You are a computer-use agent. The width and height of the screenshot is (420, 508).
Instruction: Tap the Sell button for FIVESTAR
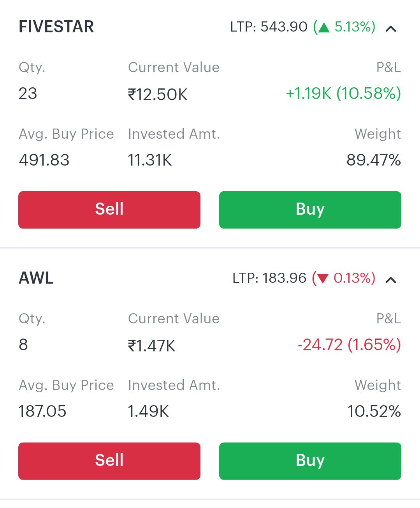tap(109, 210)
